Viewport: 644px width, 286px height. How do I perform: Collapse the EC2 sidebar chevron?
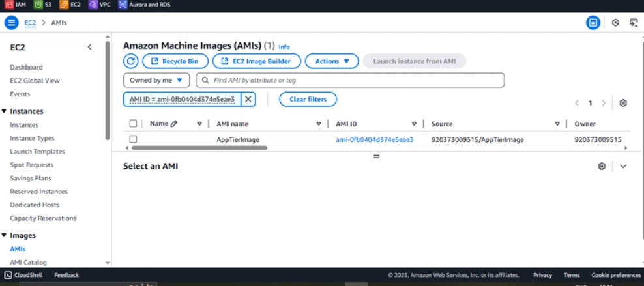89,47
